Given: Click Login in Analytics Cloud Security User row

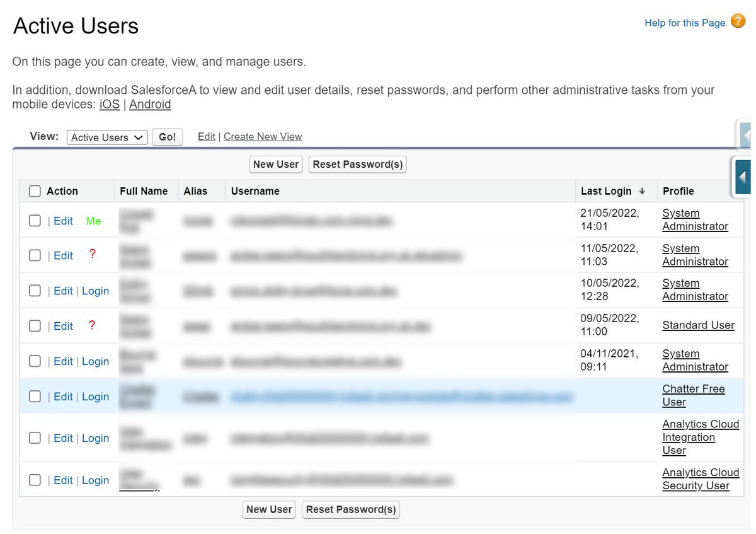Looking at the screenshot, I should [x=96, y=480].
